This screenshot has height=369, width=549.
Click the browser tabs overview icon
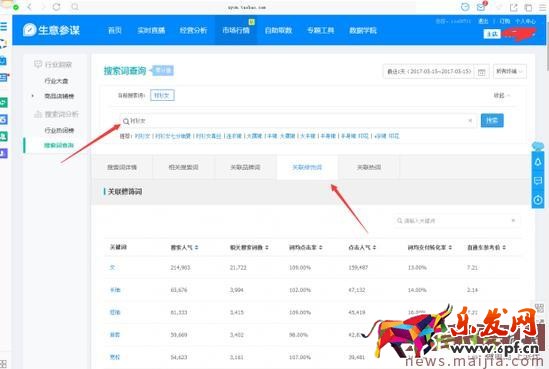pos(528,7)
